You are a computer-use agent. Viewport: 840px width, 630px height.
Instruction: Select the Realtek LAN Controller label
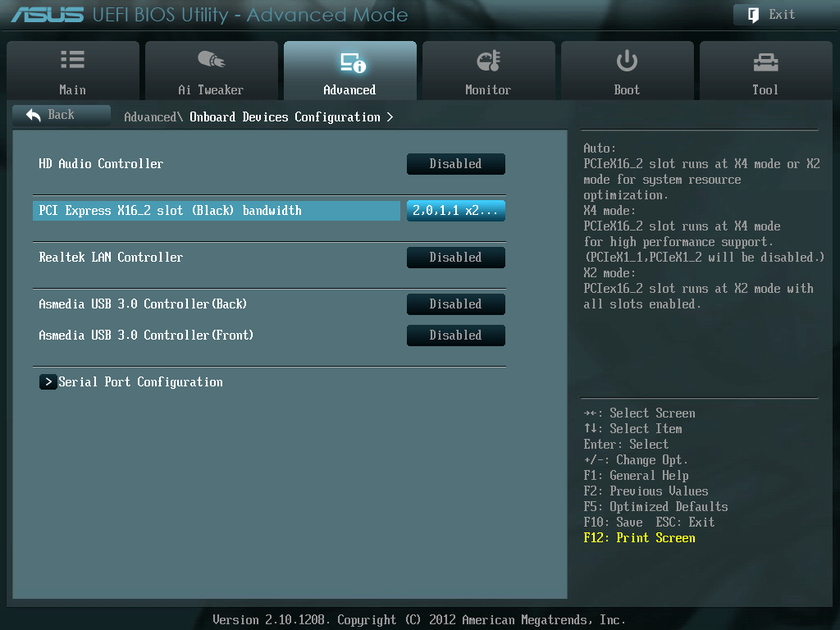[x=111, y=257]
